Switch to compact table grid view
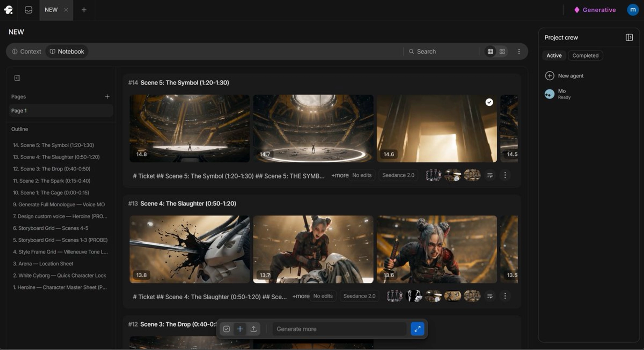 (490, 51)
